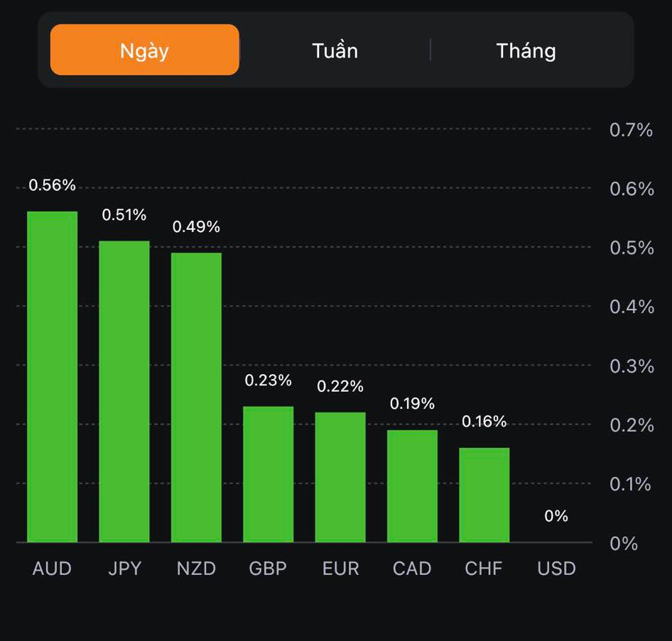This screenshot has width=672, height=641.
Task: Tap the 0.56% value above AUD
Action: point(52,185)
